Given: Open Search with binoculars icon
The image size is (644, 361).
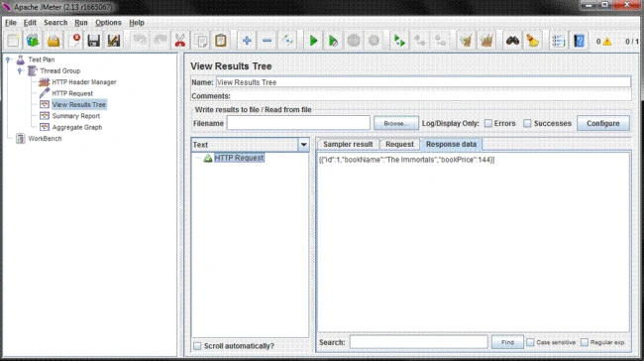Looking at the screenshot, I should pos(512,41).
